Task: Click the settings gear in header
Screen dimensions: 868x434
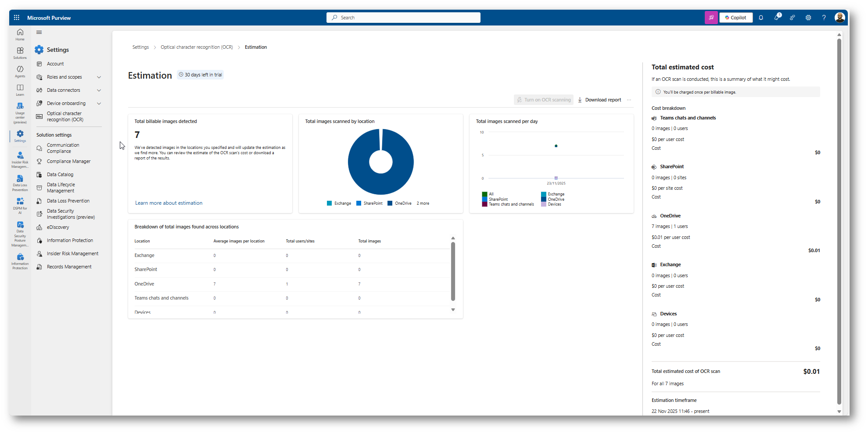Action: click(808, 18)
